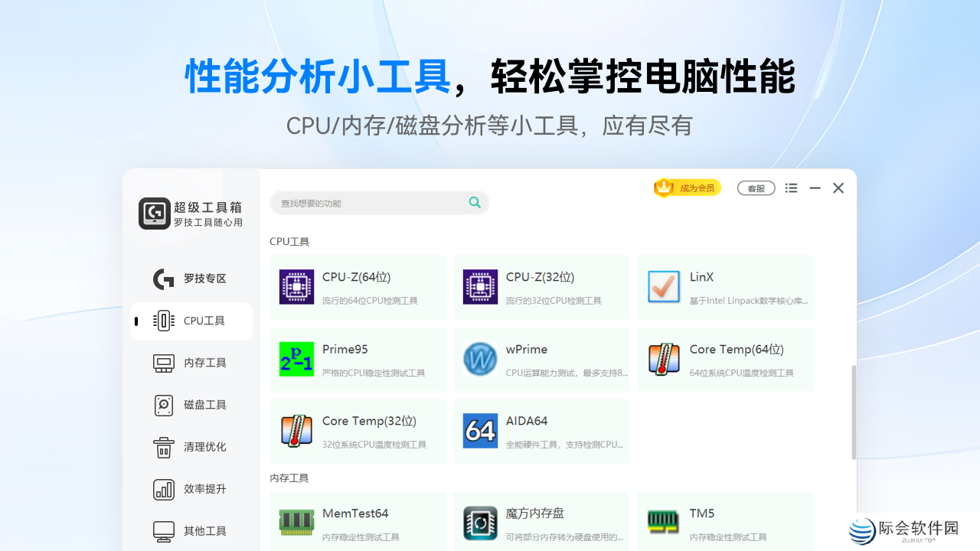980x551 pixels.
Task: Launch the 魔方内存盘 RAM disk tool
Action: pyautogui.click(x=541, y=520)
